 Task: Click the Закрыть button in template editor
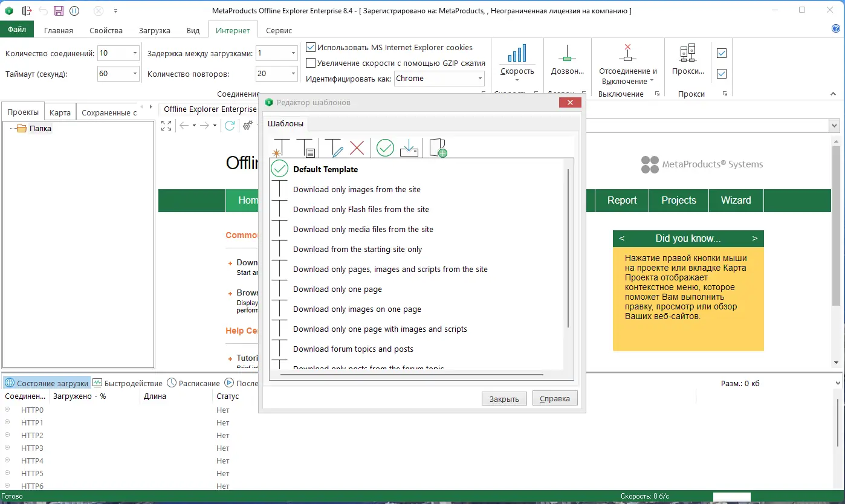504,399
